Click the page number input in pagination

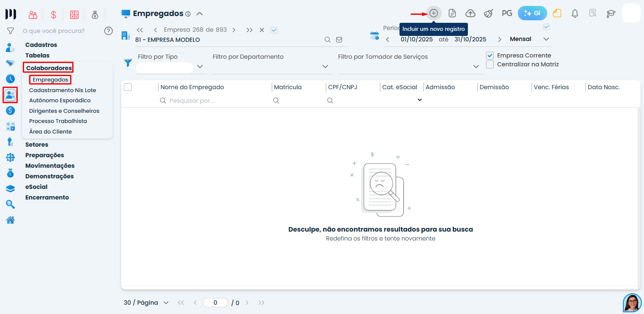tap(215, 303)
